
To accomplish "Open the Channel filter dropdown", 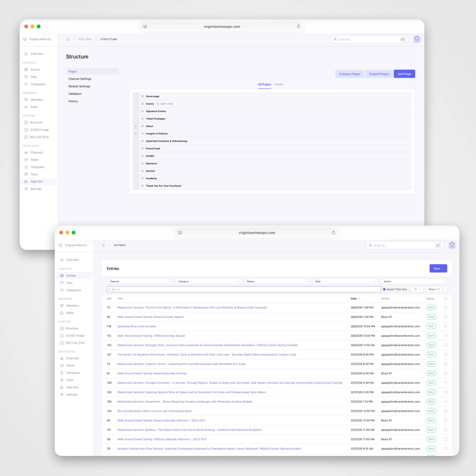I will pyautogui.click(x=140, y=281).
